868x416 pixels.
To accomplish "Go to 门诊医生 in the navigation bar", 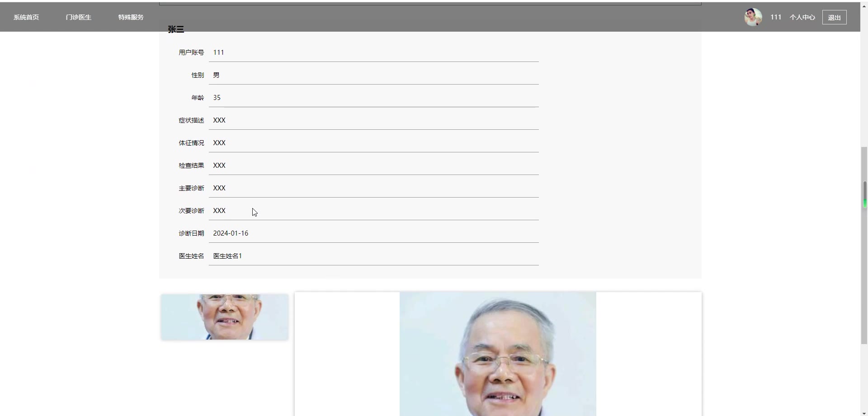I will (78, 17).
